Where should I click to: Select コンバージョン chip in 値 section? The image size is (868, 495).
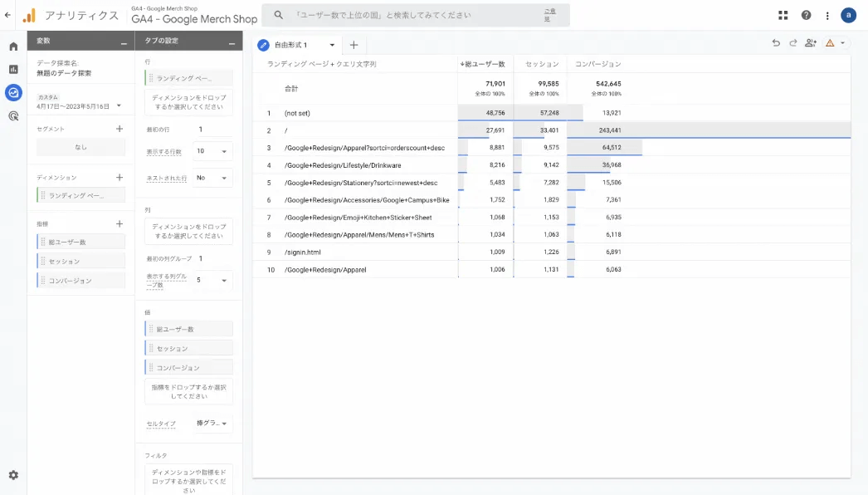tap(188, 367)
